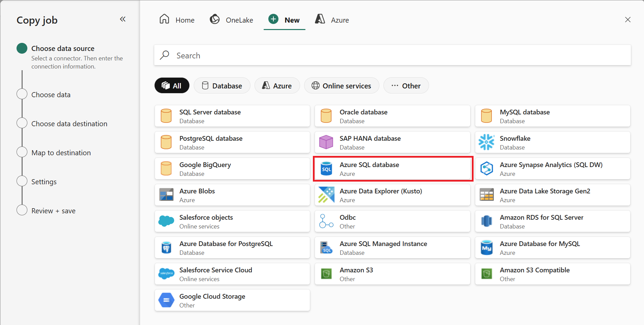644x325 pixels.
Task: Open the Azure tab
Action: click(331, 20)
